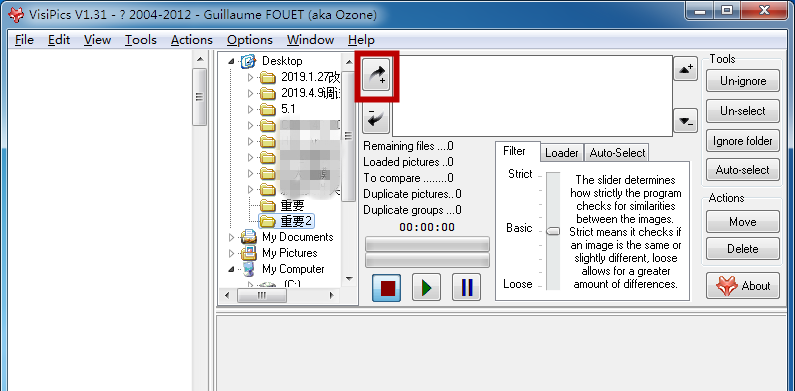Select the Desktop tree item
795x391 pixels.
[282, 61]
